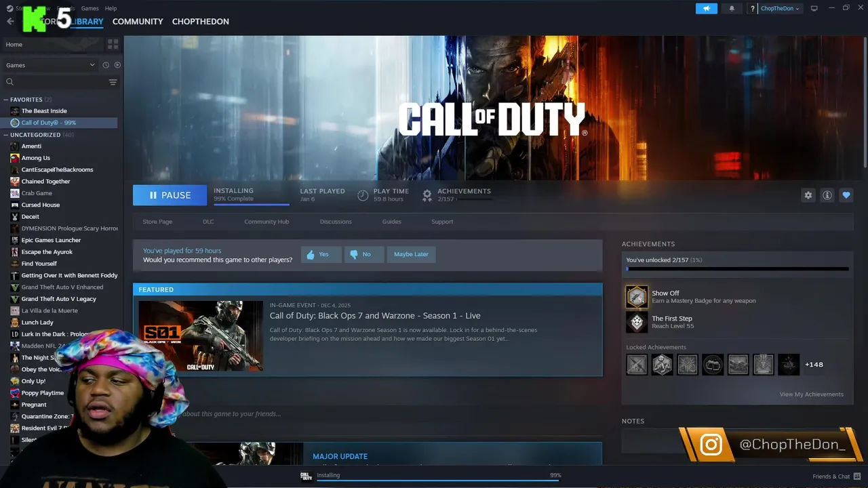Toggle the favorite heart icon

coord(846,195)
